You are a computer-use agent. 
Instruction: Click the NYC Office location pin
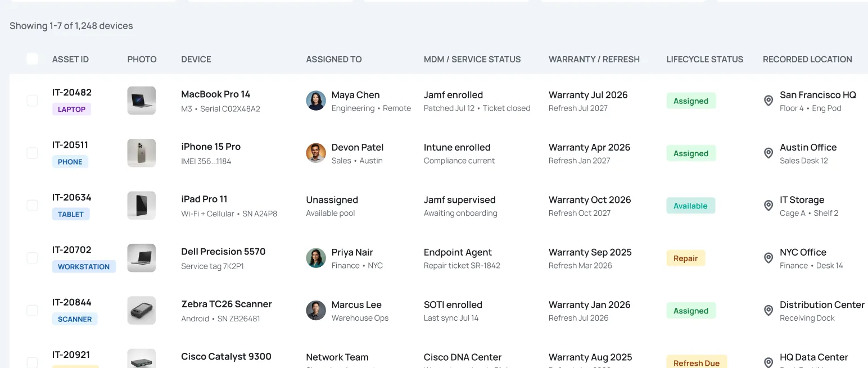[x=768, y=258]
